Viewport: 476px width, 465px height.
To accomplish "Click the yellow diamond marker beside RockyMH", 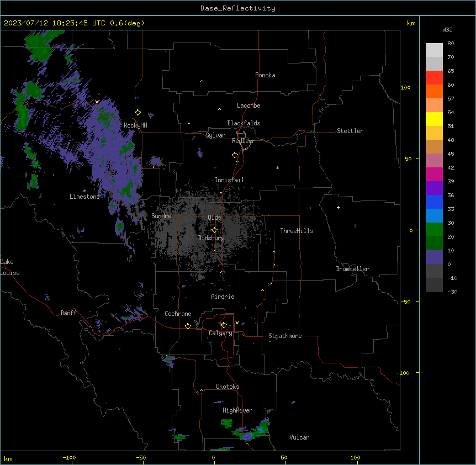I will (138, 113).
